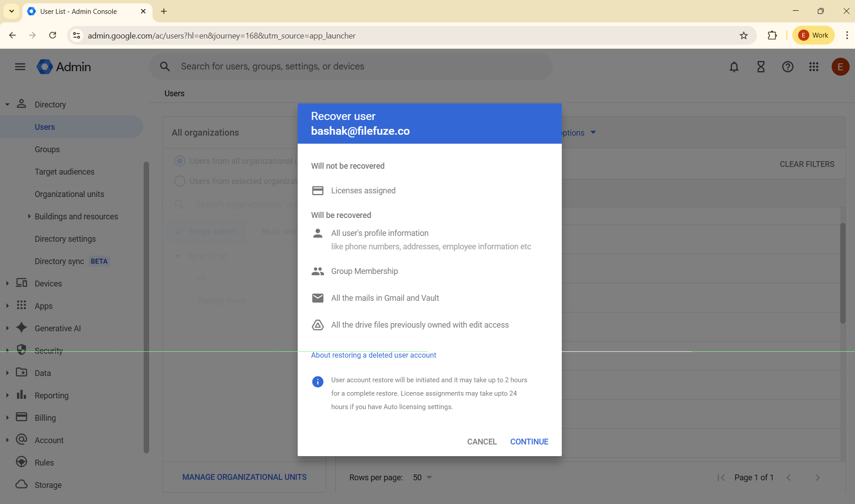Viewport: 855px width, 504px height.
Task: Select Users in the sidebar
Action: (72, 127)
